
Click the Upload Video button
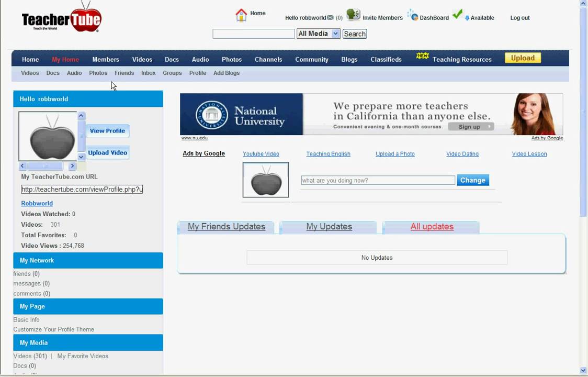pos(108,152)
